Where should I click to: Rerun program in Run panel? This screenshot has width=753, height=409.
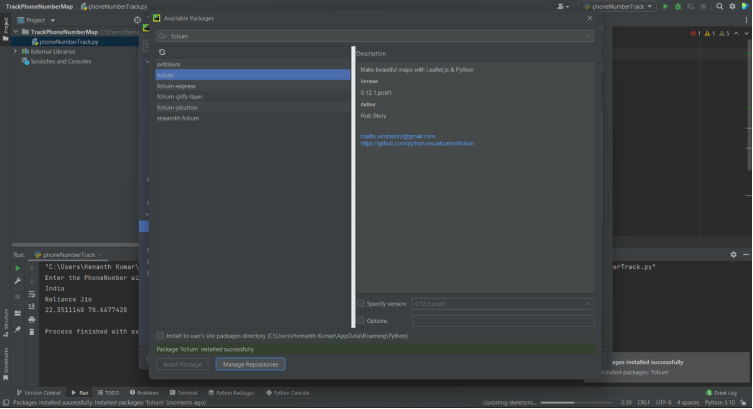coord(18,268)
